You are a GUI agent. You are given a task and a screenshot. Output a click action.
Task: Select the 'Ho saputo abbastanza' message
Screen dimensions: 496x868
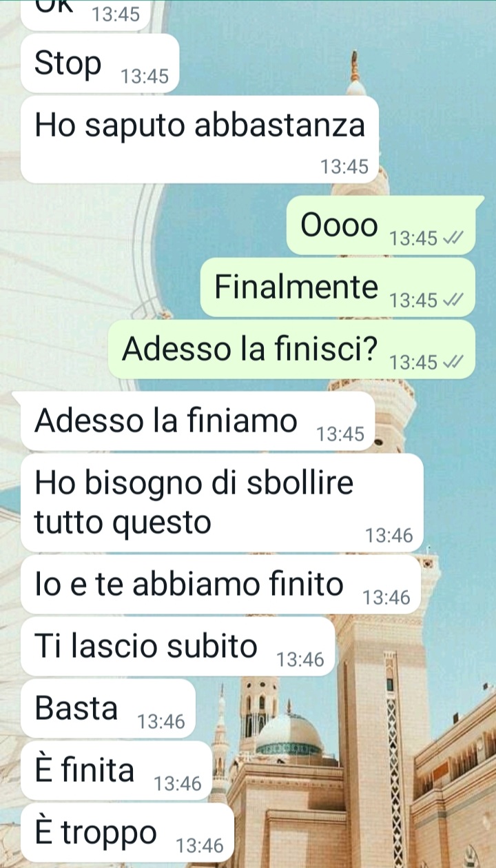(x=200, y=139)
